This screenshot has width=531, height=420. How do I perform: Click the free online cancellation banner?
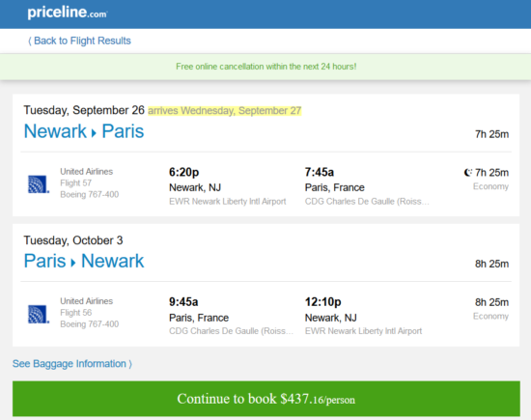coord(265,67)
